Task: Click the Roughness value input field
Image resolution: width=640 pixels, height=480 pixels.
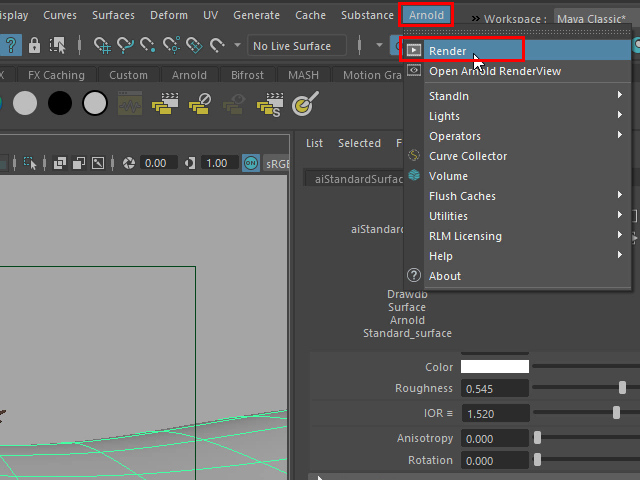Action: [x=494, y=388]
